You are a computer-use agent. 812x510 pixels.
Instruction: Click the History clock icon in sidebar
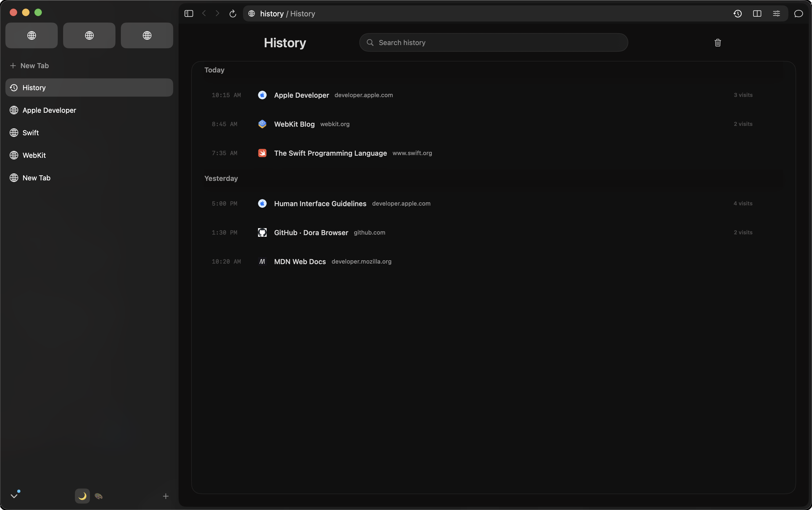(x=14, y=88)
